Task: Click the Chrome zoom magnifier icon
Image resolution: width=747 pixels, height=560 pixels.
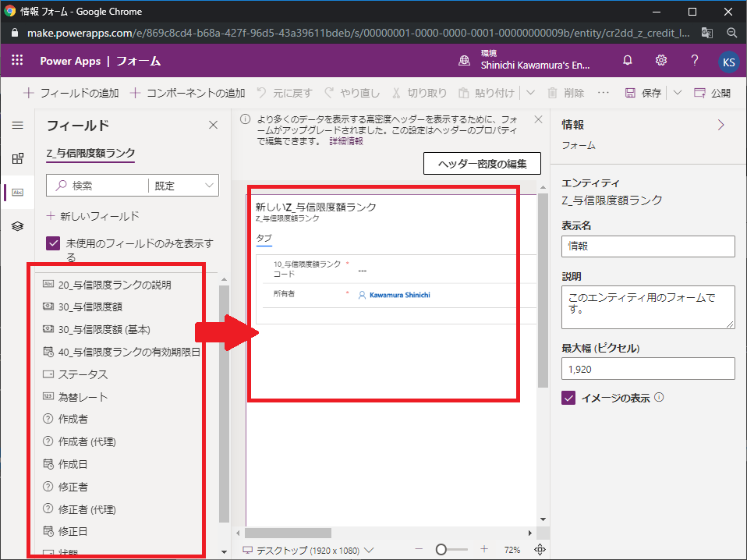Action: click(x=731, y=33)
